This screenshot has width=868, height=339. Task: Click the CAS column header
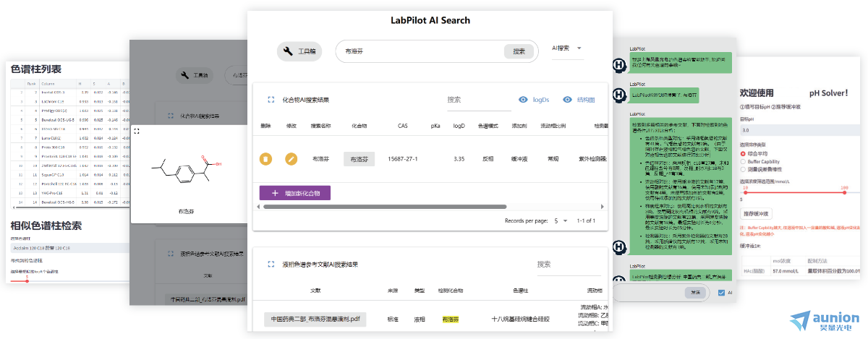tap(402, 126)
